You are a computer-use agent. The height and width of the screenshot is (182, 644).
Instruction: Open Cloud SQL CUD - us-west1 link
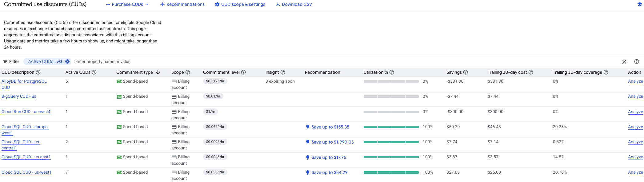point(26,172)
